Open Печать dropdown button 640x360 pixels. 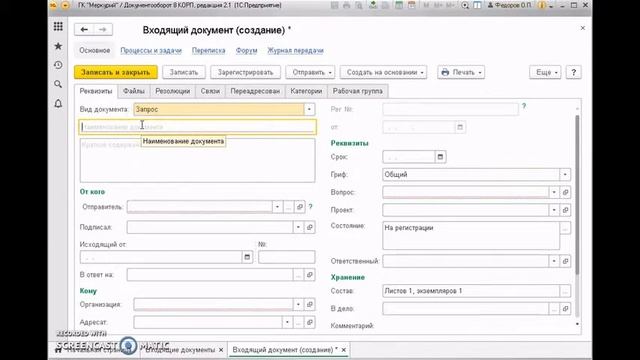click(x=461, y=72)
